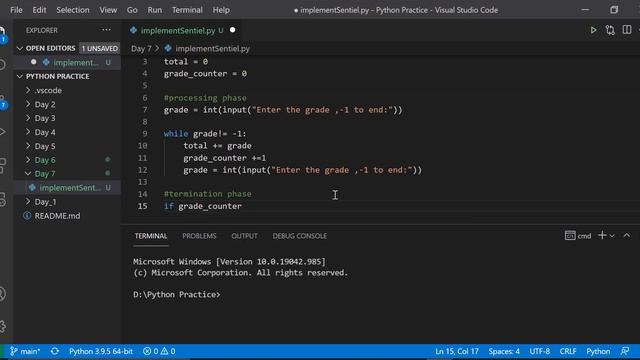Expand the Day_1 folder
This screenshot has width=640, height=360.
tap(28, 202)
